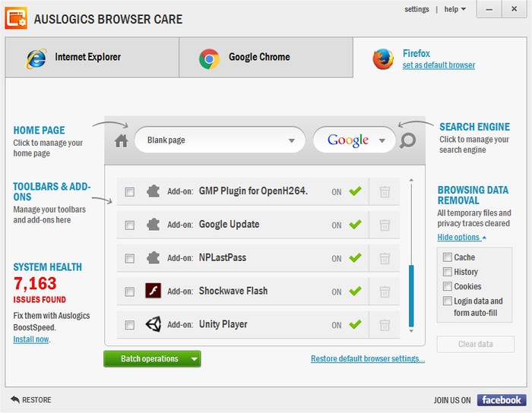
Task: Expand the Batch operations dropdown arrow
Action: tap(195, 359)
